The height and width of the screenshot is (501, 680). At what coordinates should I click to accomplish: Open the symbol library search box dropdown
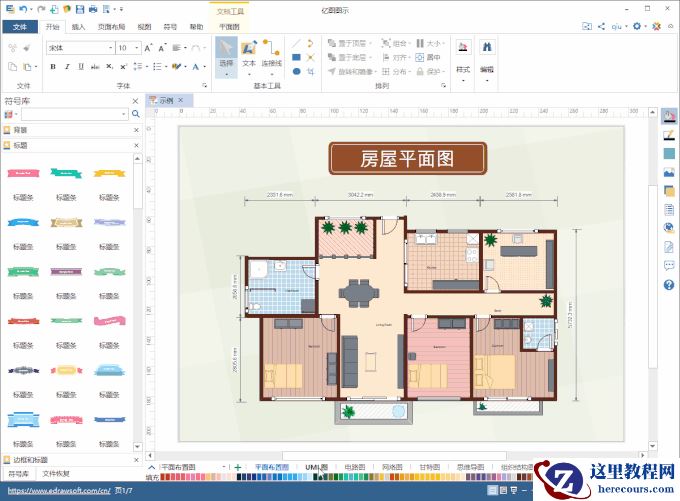tap(124, 114)
